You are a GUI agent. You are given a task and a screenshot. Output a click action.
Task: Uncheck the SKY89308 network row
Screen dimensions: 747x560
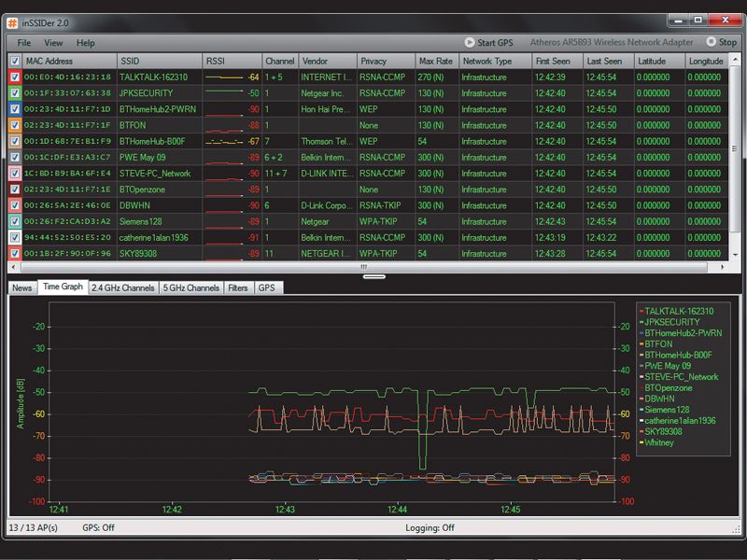12,253
